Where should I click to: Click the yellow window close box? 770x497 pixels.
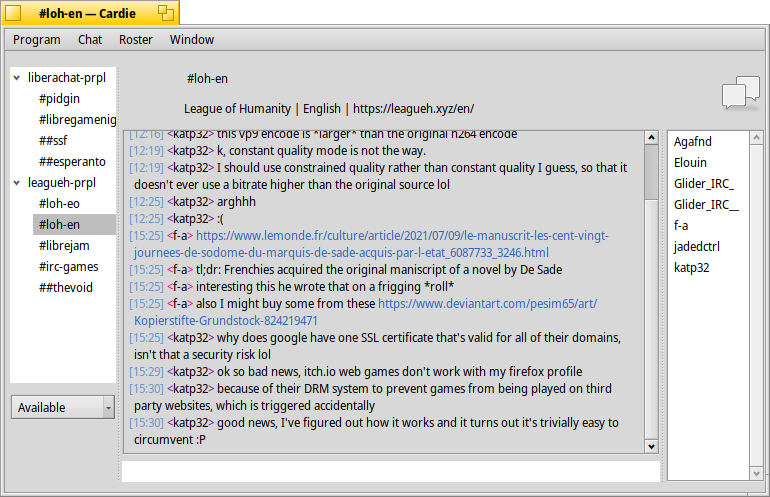[13, 13]
